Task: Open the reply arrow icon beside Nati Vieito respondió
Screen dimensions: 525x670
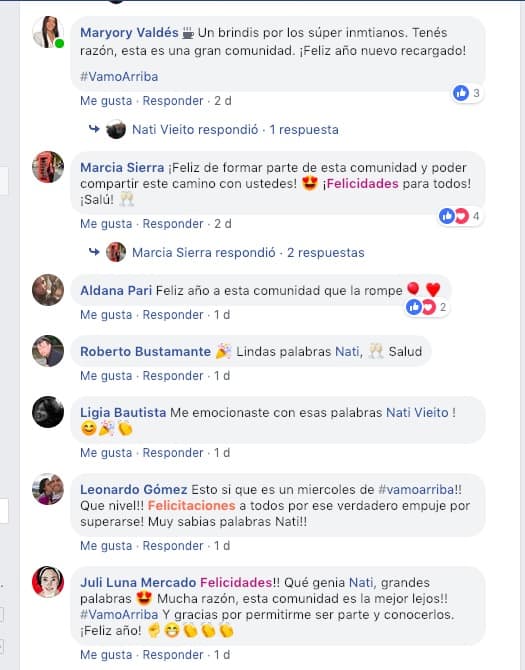Action: 94,129
